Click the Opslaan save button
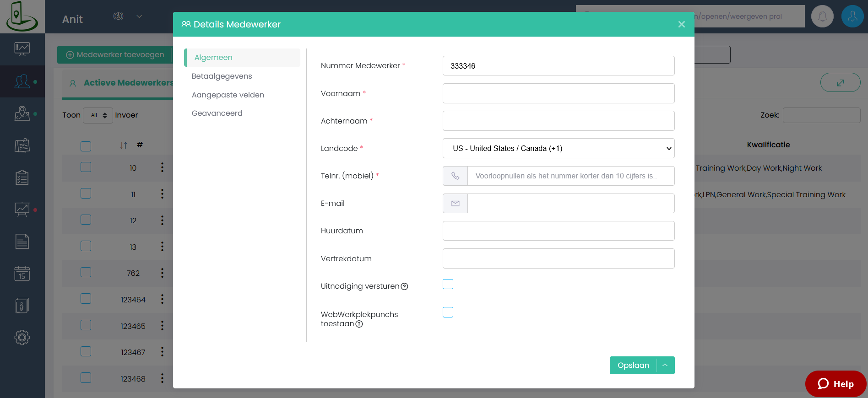The height and width of the screenshot is (398, 868). tap(633, 365)
